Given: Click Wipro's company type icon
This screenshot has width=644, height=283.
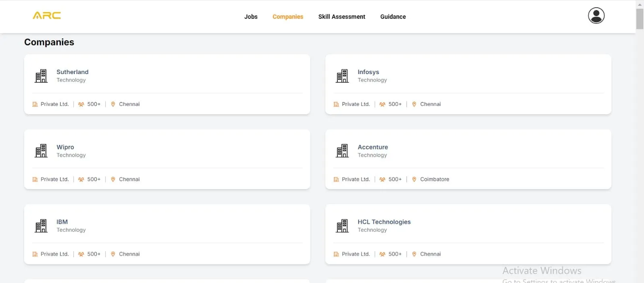Looking at the screenshot, I should click(35, 180).
